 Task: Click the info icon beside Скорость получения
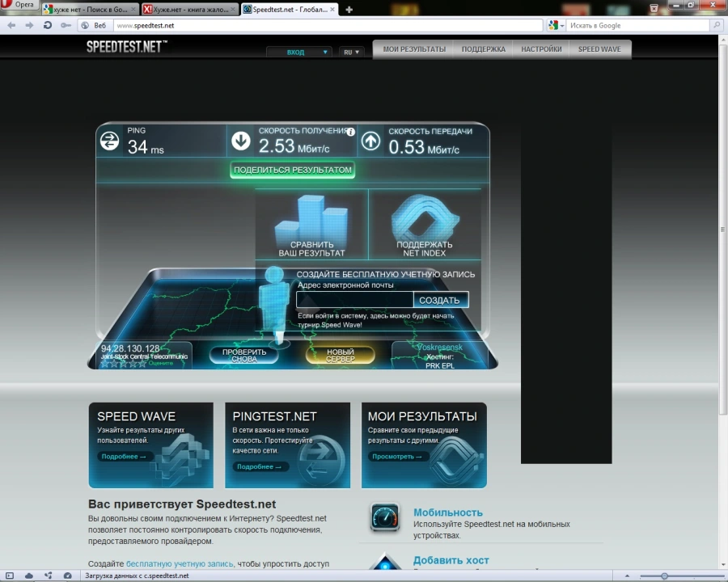pyautogui.click(x=351, y=132)
